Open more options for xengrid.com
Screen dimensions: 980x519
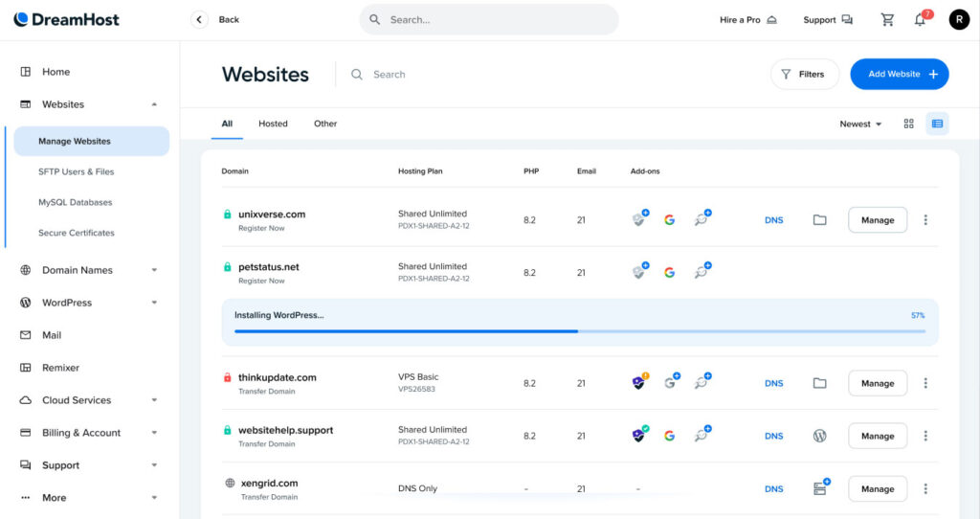pyautogui.click(x=925, y=489)
